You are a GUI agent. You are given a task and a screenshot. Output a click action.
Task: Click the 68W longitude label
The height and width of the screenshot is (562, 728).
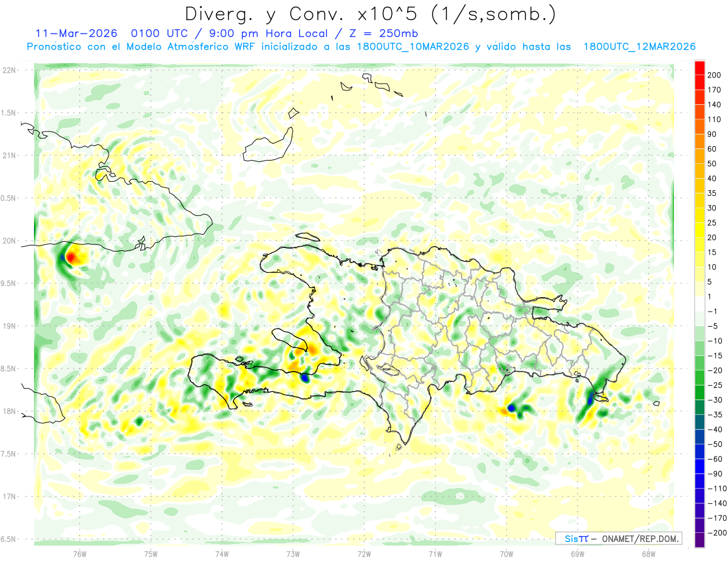(649, 554)
